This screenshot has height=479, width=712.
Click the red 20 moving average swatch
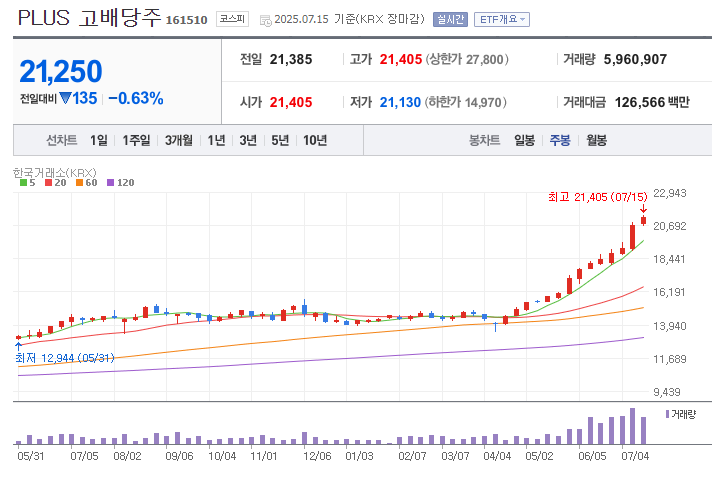[52, 183]
